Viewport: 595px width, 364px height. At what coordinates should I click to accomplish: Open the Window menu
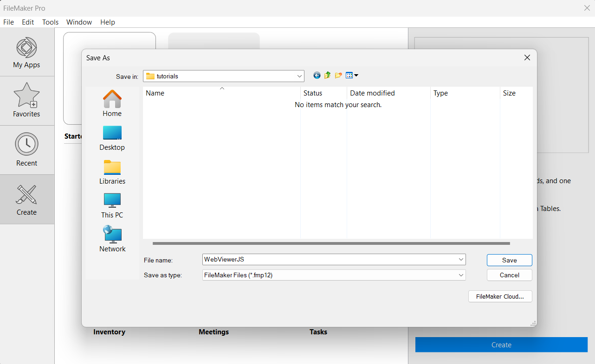[79, 22]
